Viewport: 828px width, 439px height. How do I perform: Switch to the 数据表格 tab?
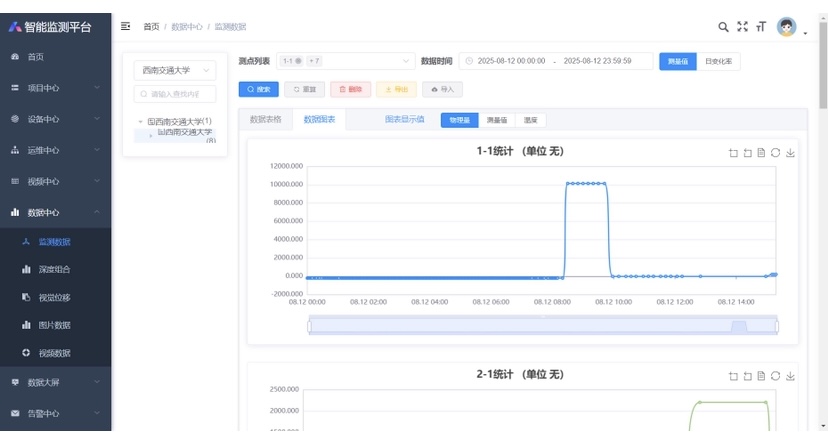(x=265, y=119)
